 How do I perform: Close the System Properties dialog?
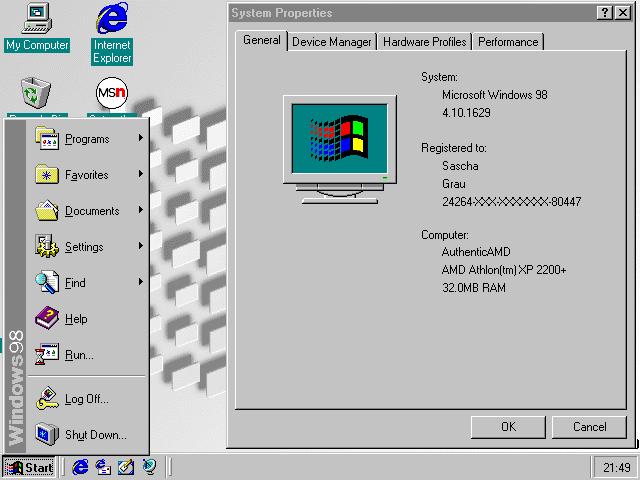[x=623, y=13]
